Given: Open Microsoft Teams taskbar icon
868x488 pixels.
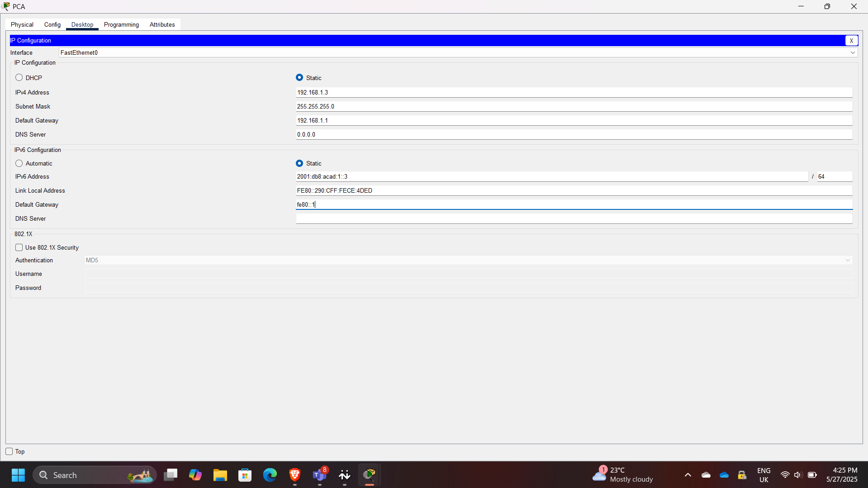Looking at the screenshot, I should 319,475.
